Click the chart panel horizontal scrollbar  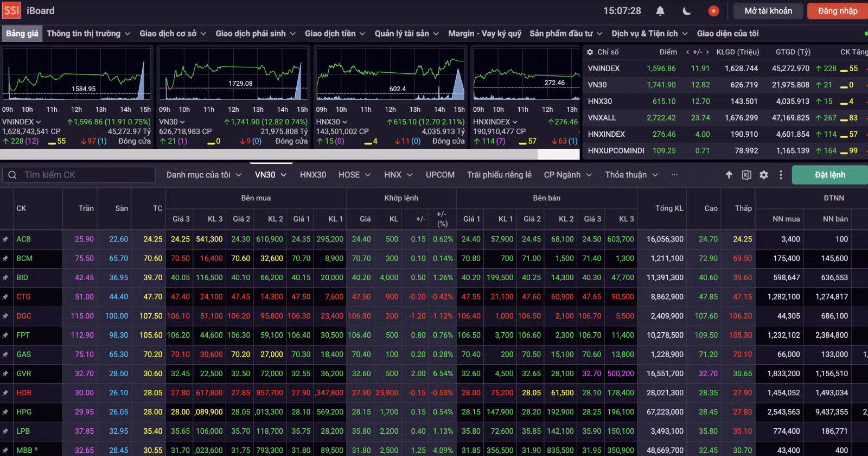click(x=269, y=154)
